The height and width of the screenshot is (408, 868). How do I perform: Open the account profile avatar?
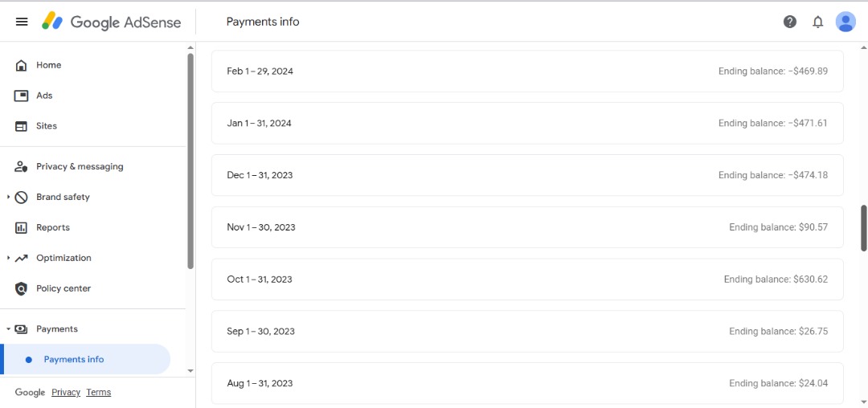point(845,22)
